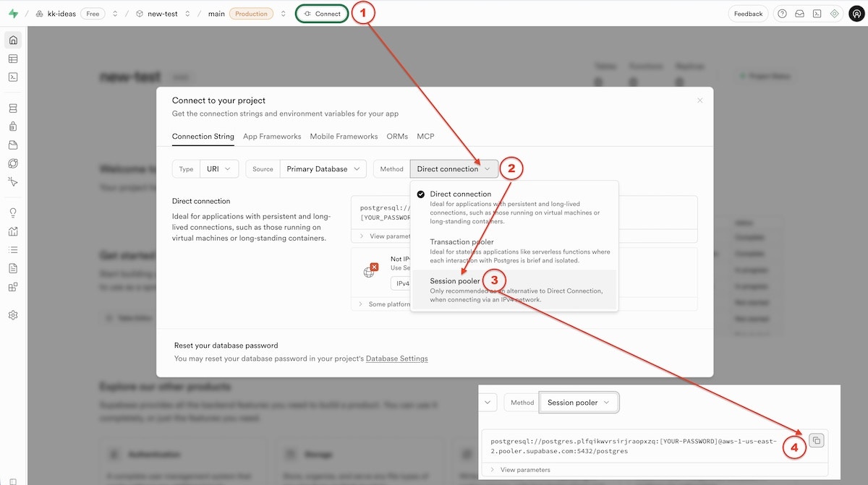Click the main branch breadcrumb
The height and width of the screenshot is (485, 868).
point(216,14)
